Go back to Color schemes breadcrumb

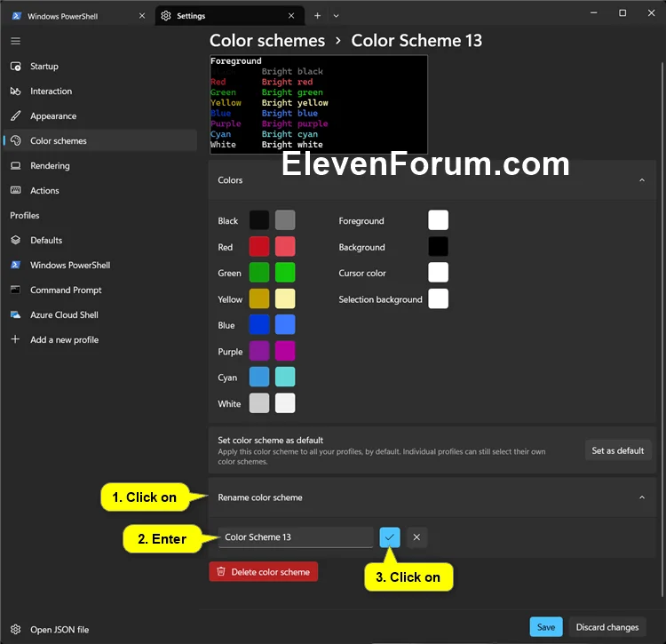click(x=267, y=41)
